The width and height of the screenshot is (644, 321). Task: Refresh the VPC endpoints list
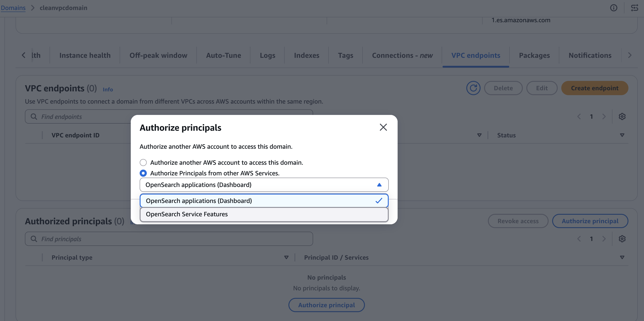click(x=473, y=88)
